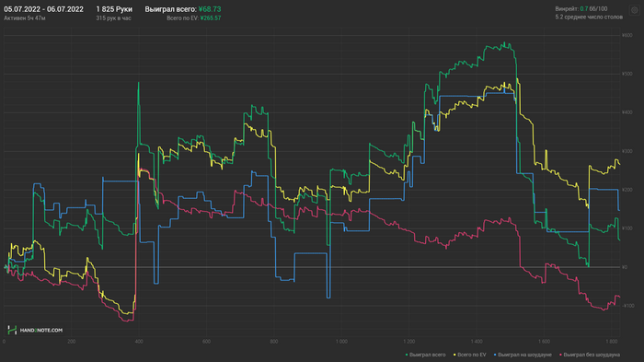
Task: Click the '315 рук в час' label
Action: (114, 18)
